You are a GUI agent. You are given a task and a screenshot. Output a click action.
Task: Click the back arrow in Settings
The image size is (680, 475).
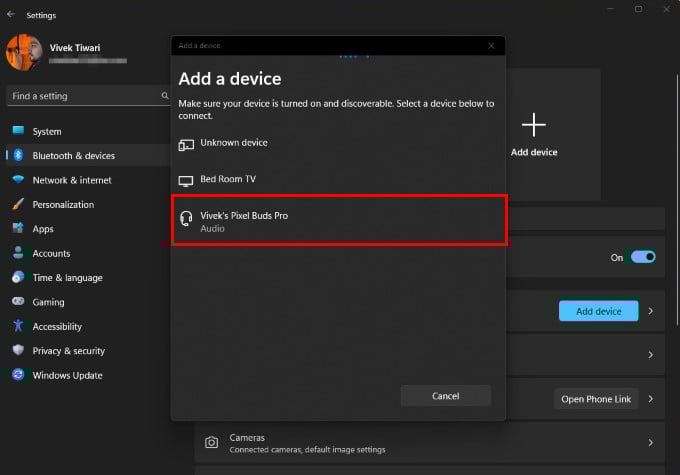point(11,14)
